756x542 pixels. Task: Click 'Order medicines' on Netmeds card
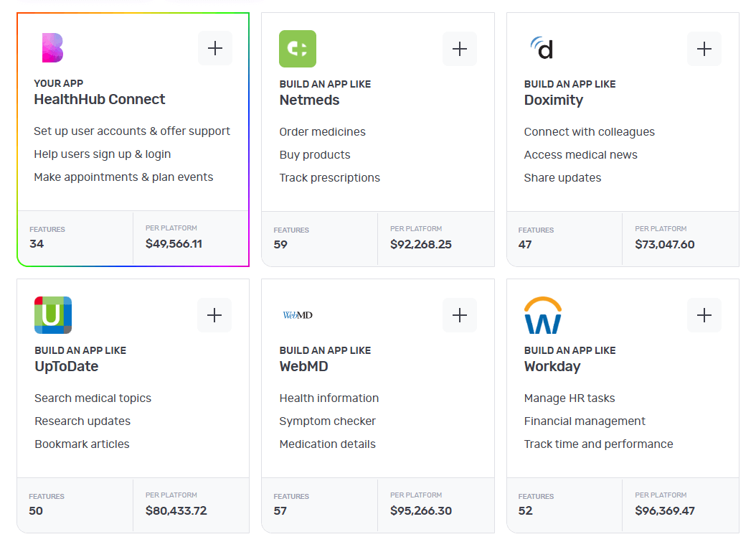(323, 132)
